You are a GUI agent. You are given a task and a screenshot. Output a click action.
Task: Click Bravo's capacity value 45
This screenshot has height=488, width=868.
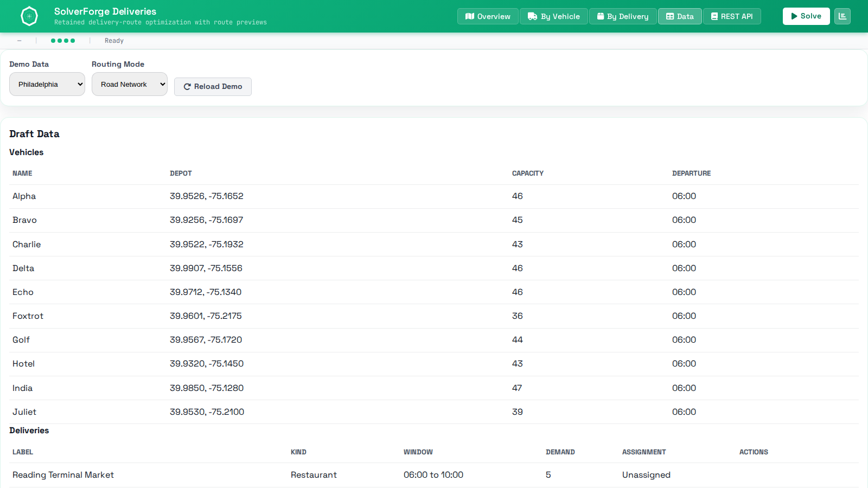[518, 220]
